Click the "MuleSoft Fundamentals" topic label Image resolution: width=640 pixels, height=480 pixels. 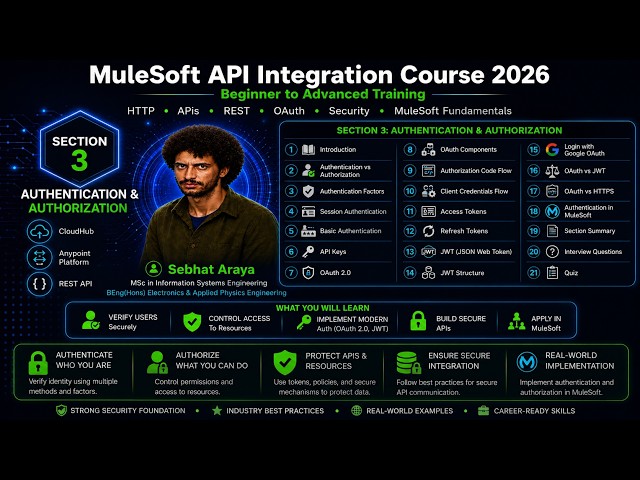pos(453,111)
